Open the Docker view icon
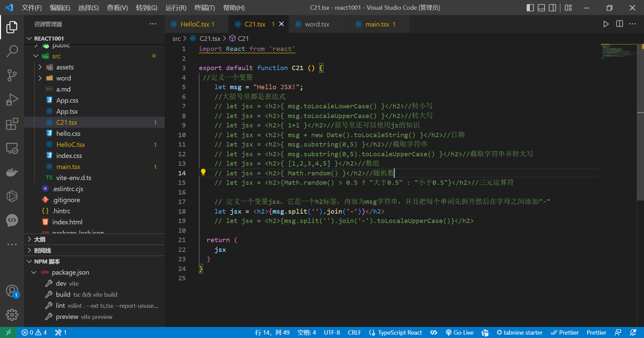Screen dimensions: 644x338 click(12, 172)
